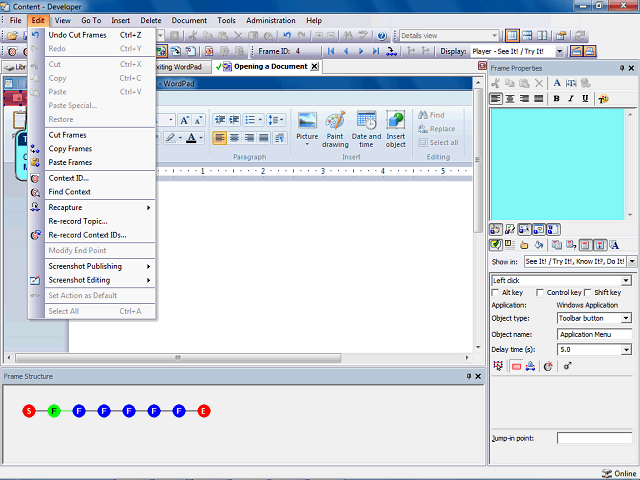The image size is (640, 480).
Task: Open the Administration menu
Action: (x=271, y=20)
